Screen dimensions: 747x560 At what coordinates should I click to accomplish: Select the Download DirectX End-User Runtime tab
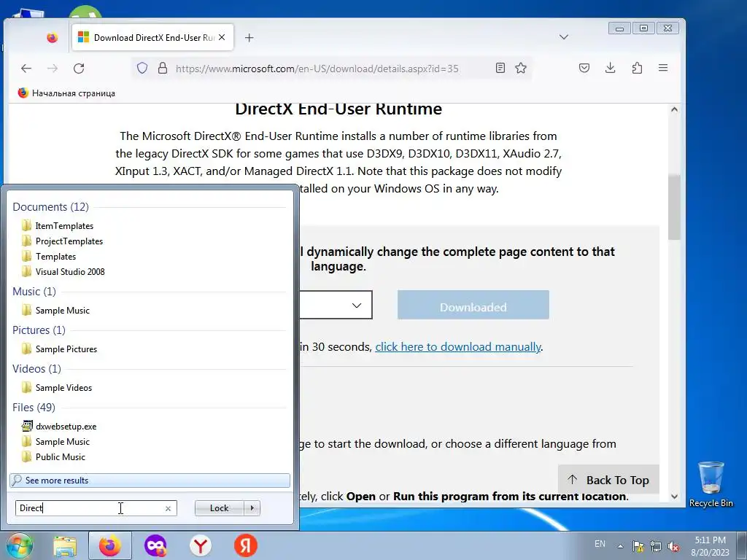pyautogui.click(x=153, y=38)
